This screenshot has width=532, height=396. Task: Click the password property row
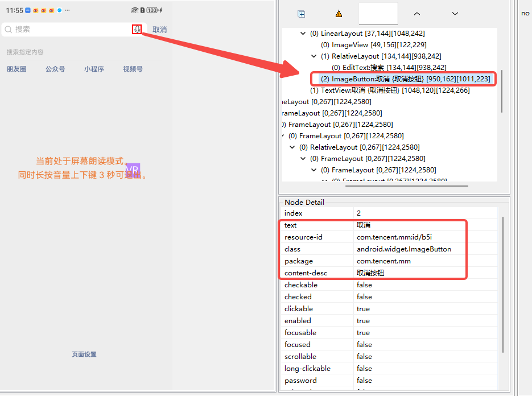(x=390, y=381)
